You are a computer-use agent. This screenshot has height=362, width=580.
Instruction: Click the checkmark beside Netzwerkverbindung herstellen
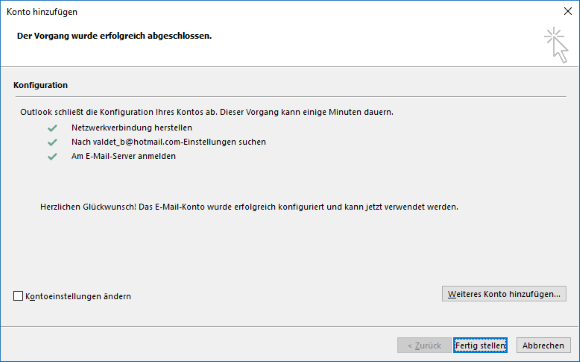[52, 128]
